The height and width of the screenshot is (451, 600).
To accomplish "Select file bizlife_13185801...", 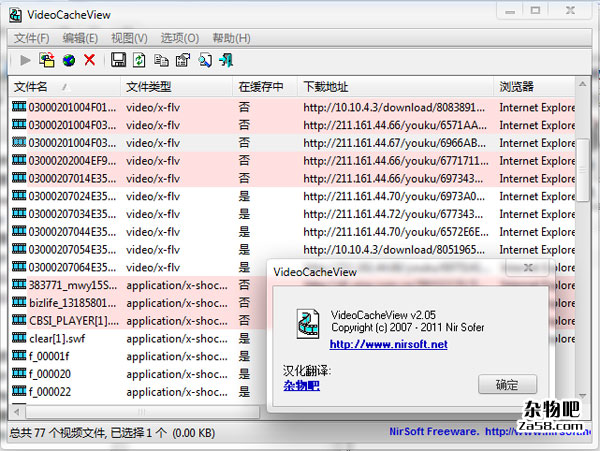I will [x=73, y=303].
